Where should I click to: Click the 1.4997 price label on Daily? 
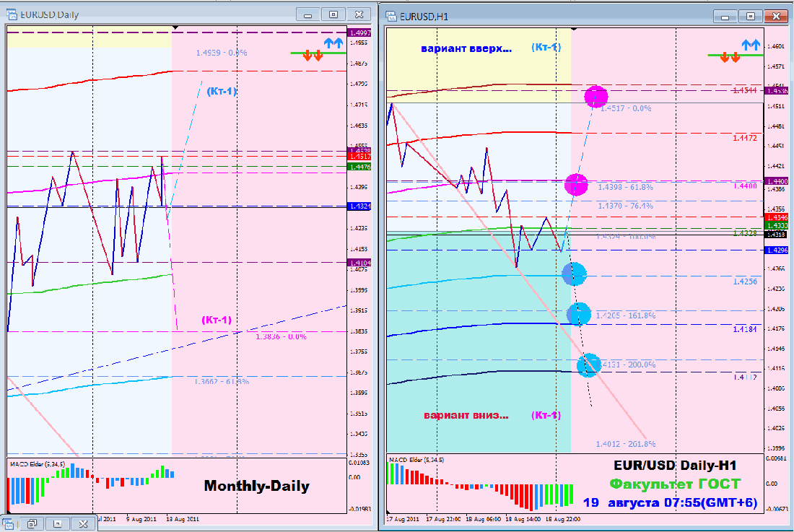359,33
